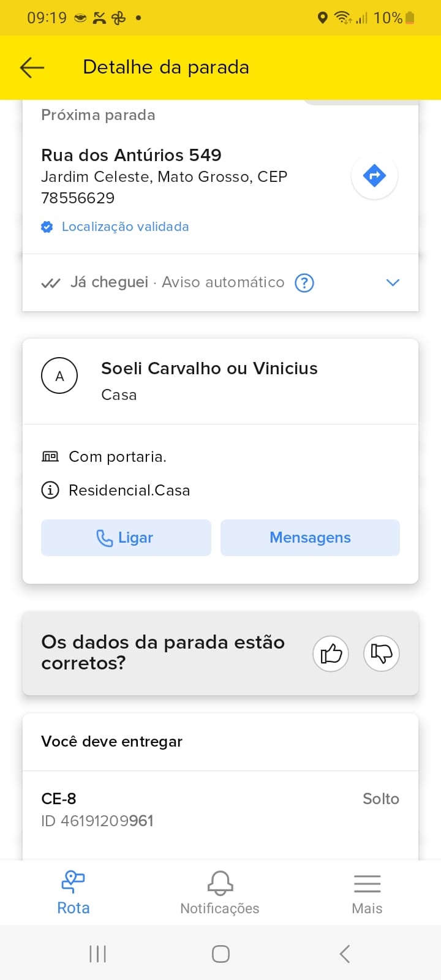
Task: Switch to the Rota tab
Action: click(x=73, y=892)
